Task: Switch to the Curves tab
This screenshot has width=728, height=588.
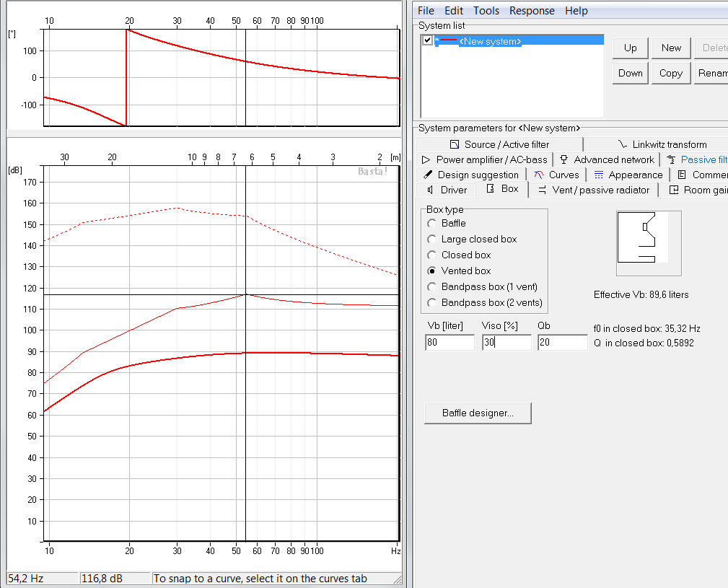Action: coord(556,175)
